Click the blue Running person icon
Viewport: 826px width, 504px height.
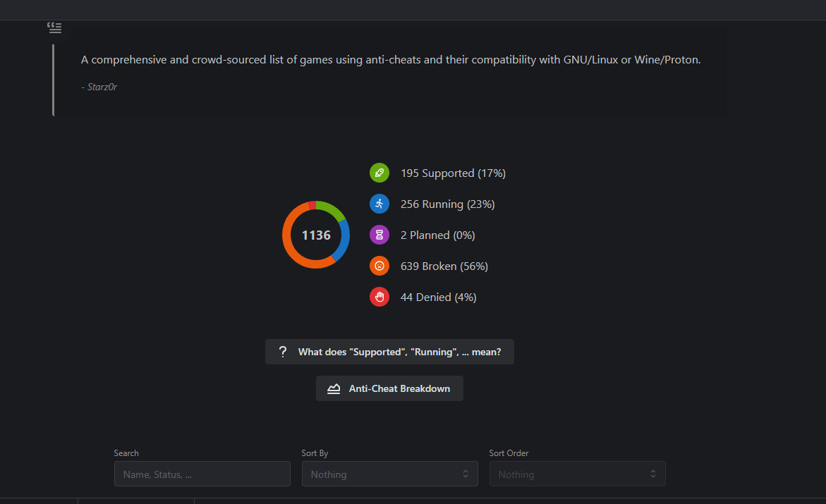(379, 204)
